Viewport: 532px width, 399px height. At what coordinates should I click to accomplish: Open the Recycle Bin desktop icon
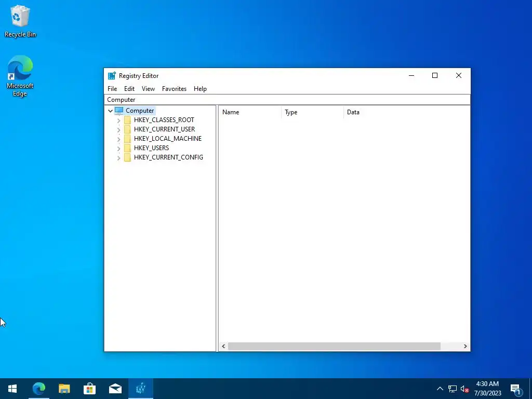tap(20, 21)
